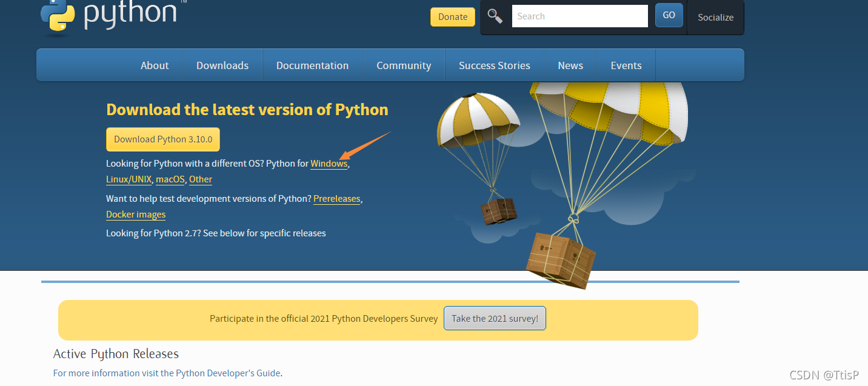Viewport: 868px width, 386px height.
Task: Click Take the 2021 survey! button
Action: pyautogui.click(x=495, y=319)
